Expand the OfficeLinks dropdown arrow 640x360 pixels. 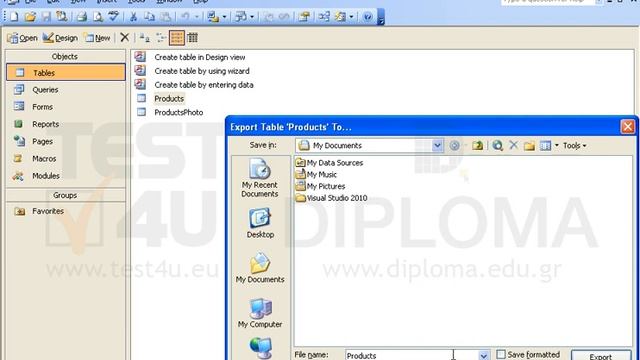(224, 17)
